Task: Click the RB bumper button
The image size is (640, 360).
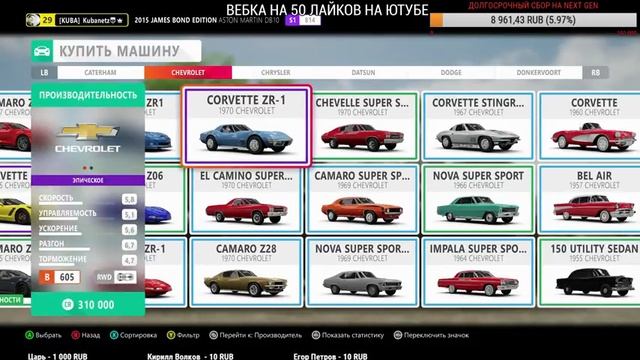Action: [x=596, y=72]
